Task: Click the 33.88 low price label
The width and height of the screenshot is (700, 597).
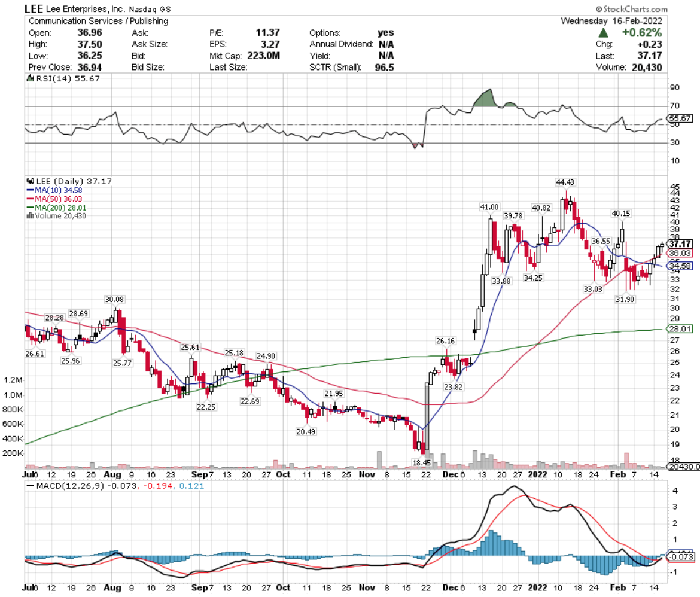Action: tap(501, 281)
